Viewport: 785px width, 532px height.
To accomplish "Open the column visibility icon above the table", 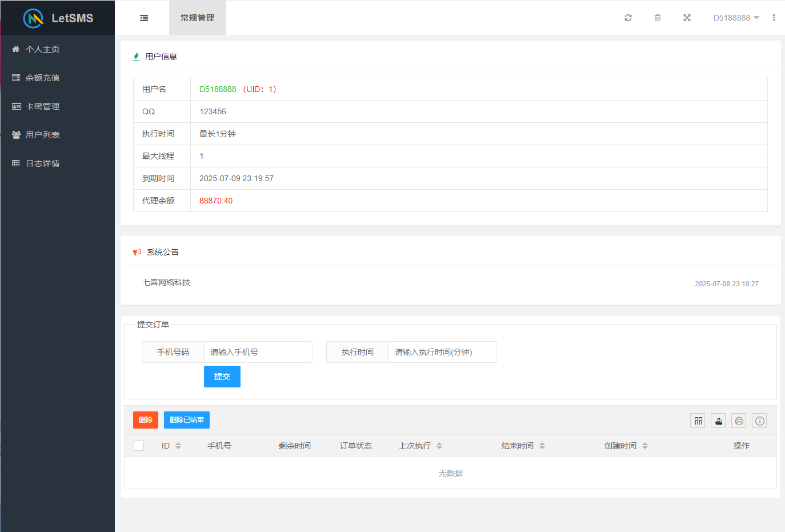I will point(698,421).
